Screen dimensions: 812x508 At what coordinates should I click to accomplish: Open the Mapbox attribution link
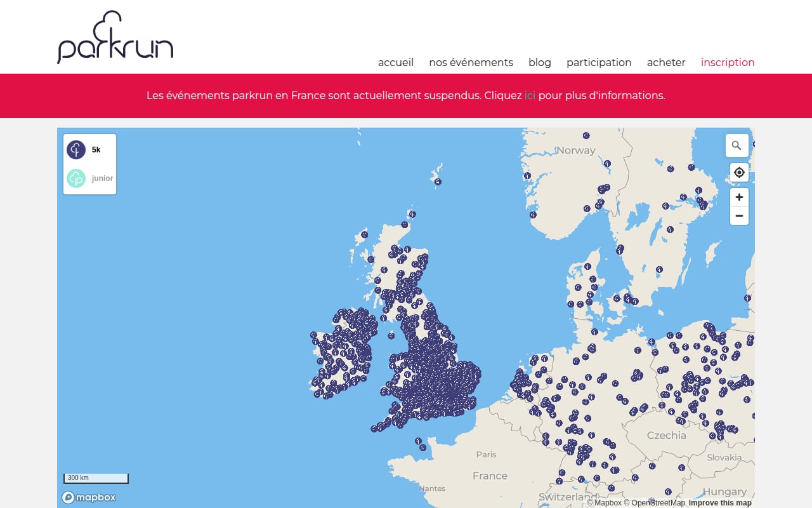604,503
